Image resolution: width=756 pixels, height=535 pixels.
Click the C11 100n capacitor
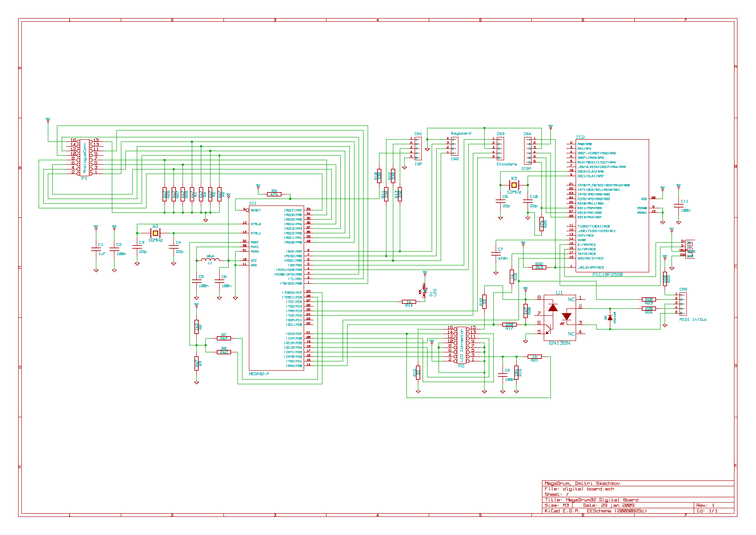point(678,206)
